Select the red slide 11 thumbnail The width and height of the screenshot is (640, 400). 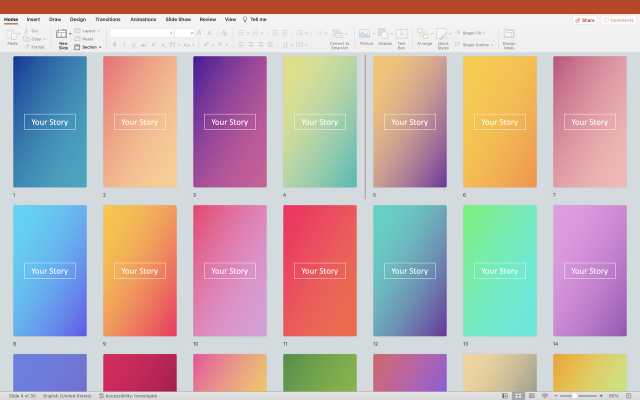pyautogui.click(x=320, y=271)
